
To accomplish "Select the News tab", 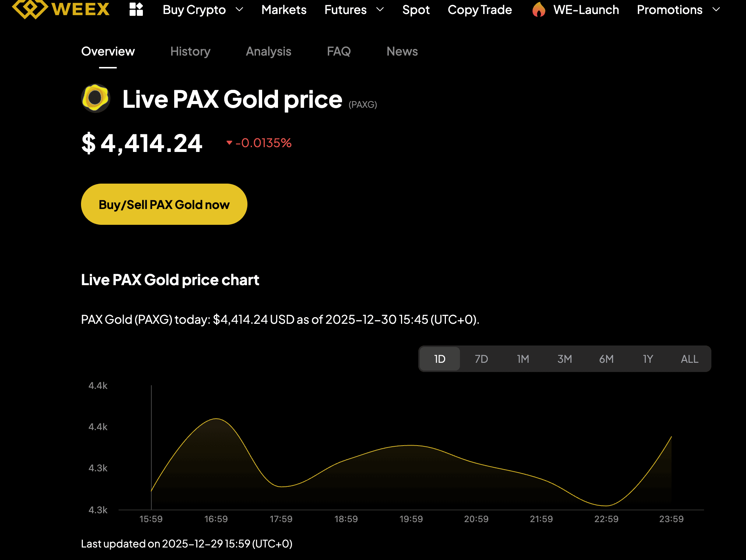I will click(402, 52).
